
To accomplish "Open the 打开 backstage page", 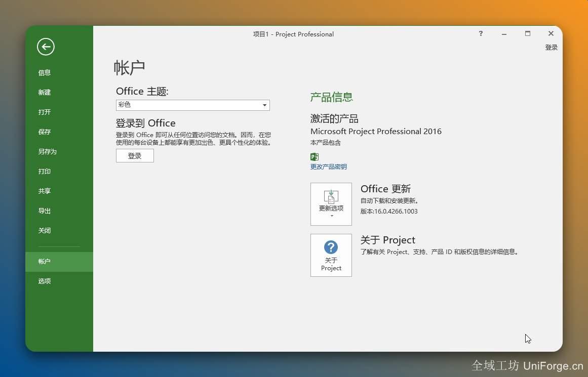I will [44, 112].
